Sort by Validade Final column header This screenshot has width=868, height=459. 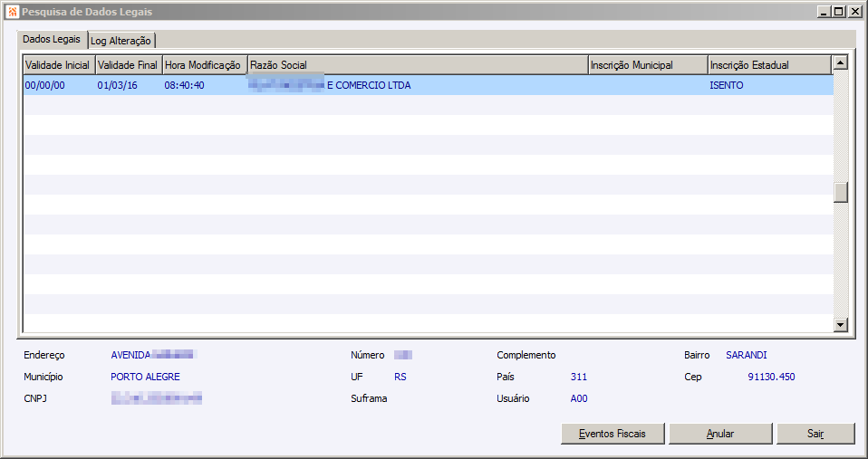point(129,64)
